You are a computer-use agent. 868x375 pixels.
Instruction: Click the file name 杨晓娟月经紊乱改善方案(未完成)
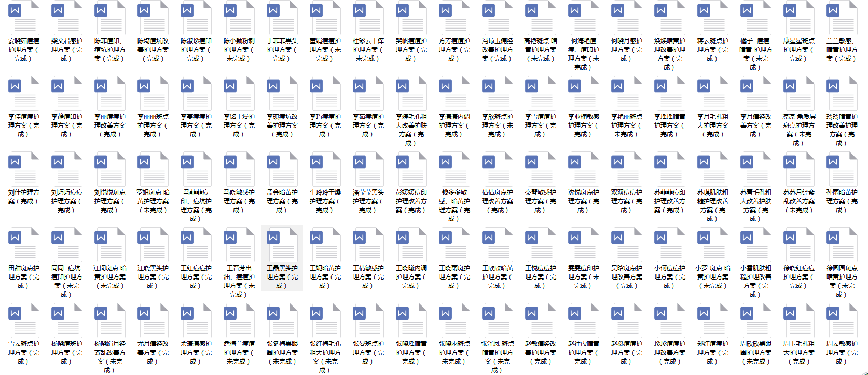click(109, 357)
